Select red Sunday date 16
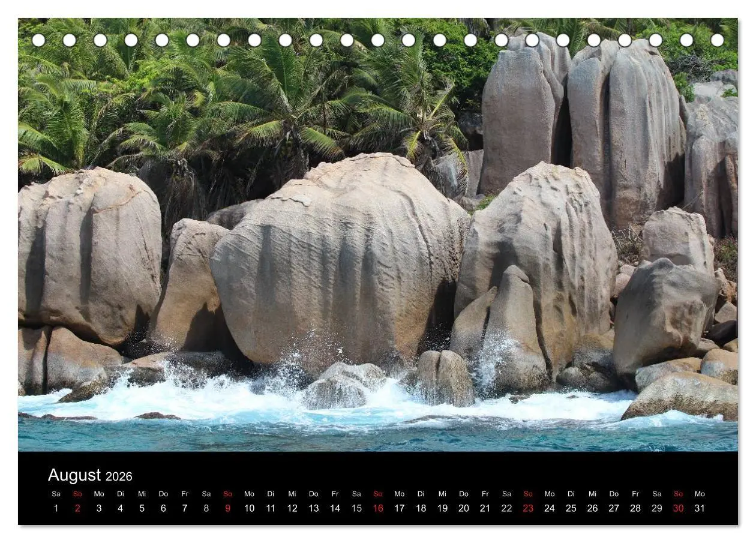 coord(378,508)
